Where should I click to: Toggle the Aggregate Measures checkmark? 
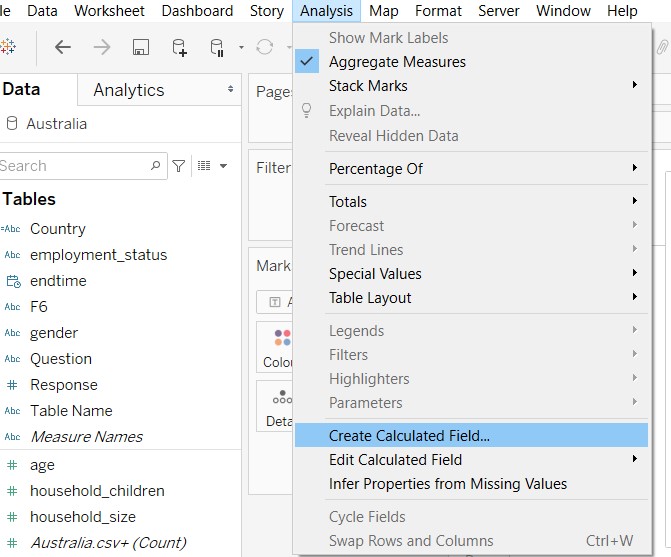click(x=307, y=62)
